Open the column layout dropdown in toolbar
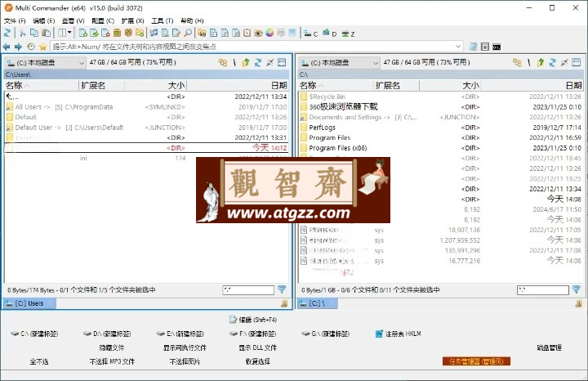 (65, 33)
